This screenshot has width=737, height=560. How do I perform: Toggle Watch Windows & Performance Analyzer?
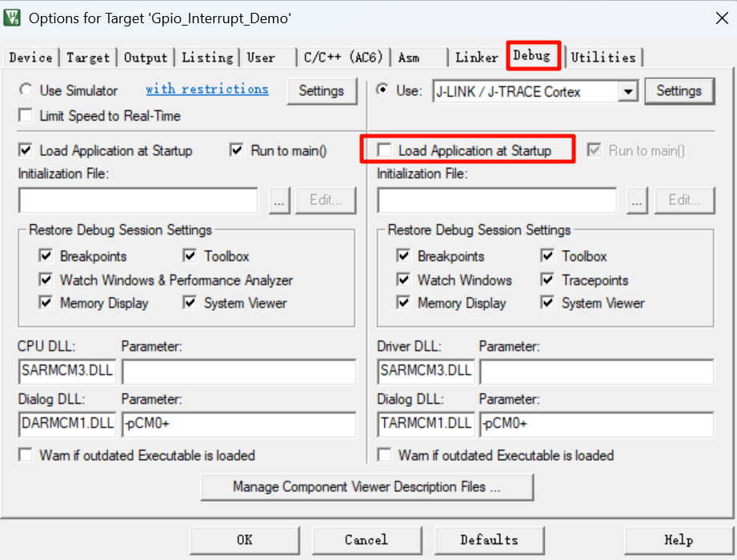click(46, 280)
